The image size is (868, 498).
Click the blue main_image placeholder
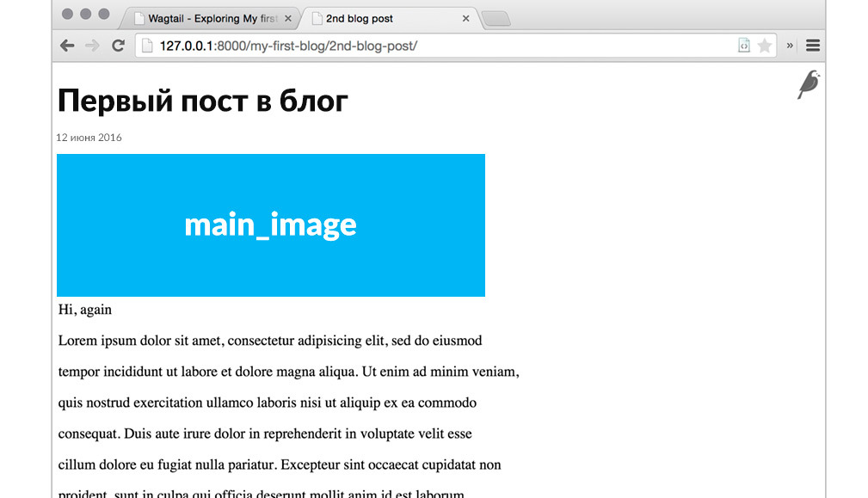(270, 224)
